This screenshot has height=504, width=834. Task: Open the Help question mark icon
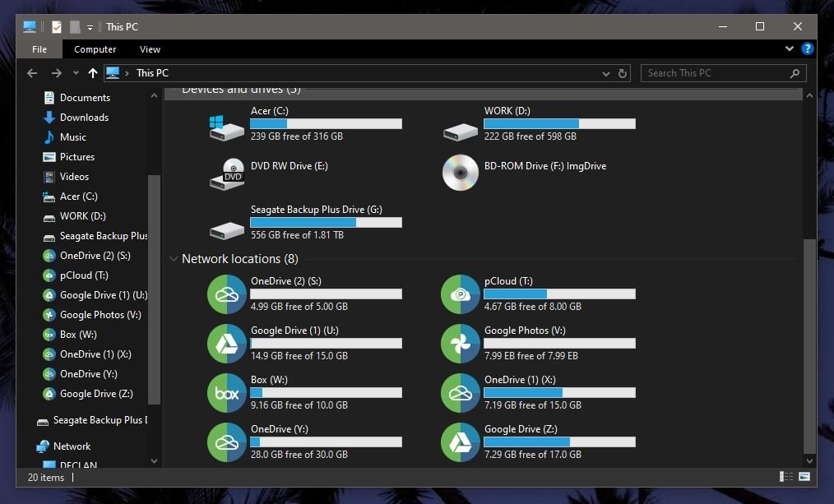pyautogui.click(x=808, y=49)
